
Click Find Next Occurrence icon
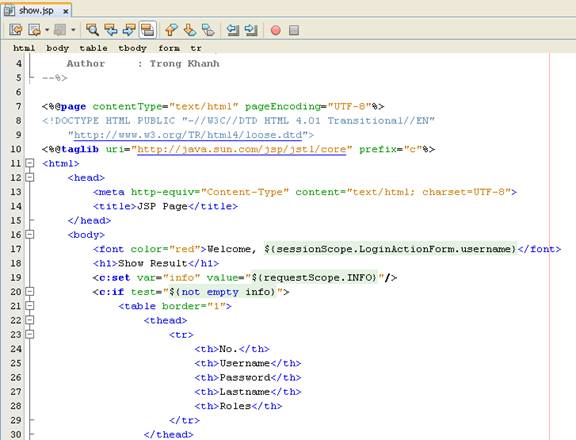tap(129, 30)
